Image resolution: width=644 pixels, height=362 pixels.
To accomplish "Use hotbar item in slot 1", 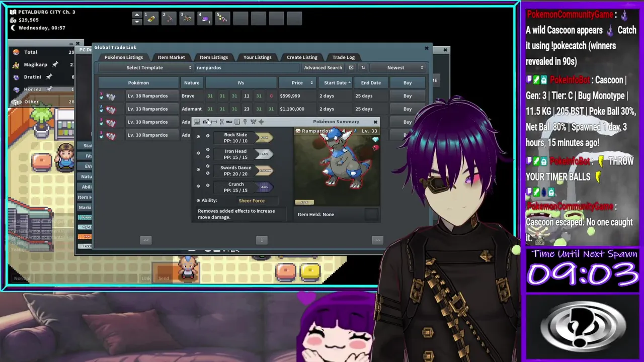I will tap(150, 19).
